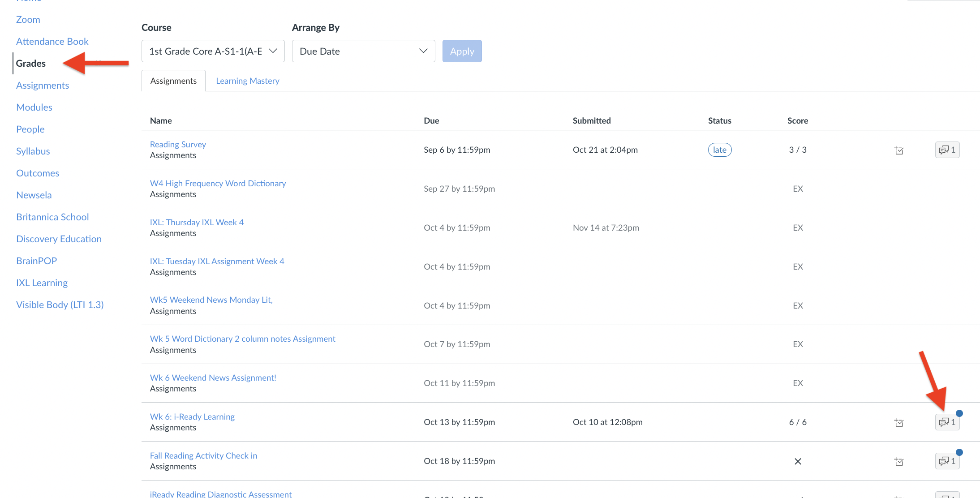Viewport: 980px width, 498px height.
Task: Click submitted date Oct 21 at 2:04pm
Action: pyautogui.click(x=605, y=150)
